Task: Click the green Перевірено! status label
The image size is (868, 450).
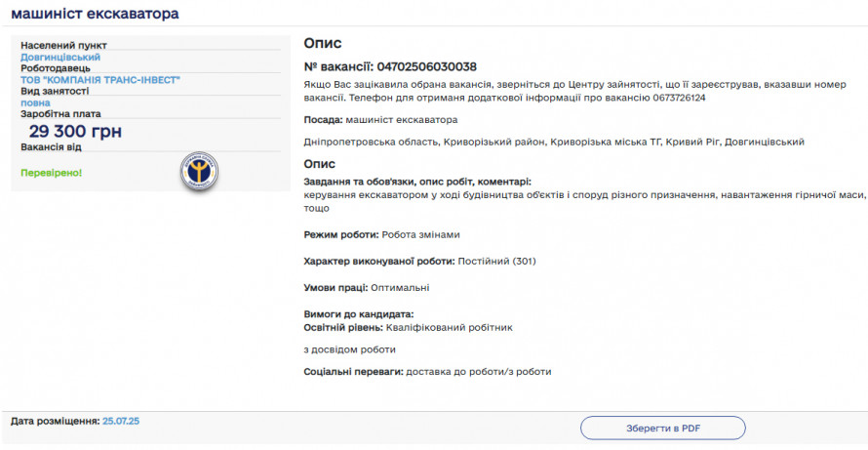Action: [x=52, y=173]
